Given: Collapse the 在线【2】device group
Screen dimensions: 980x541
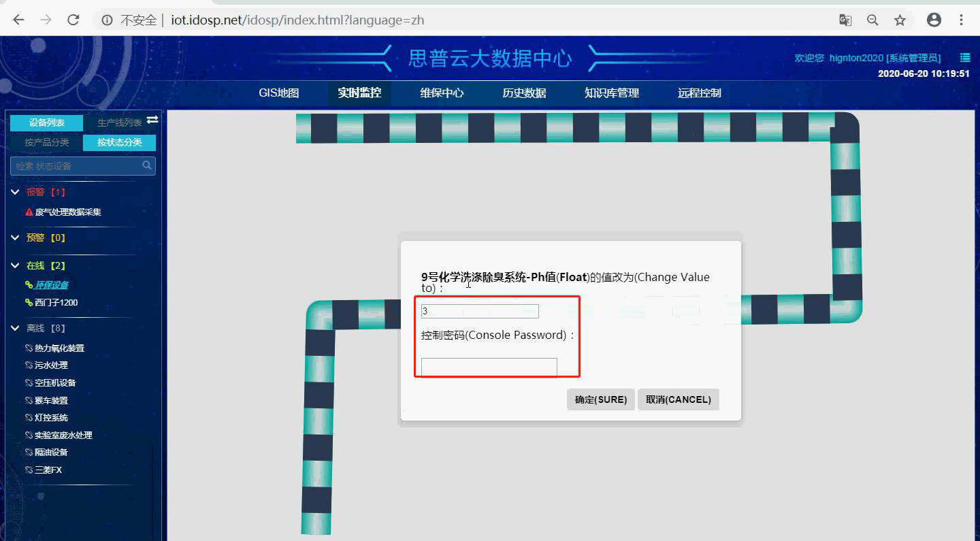Looking at the screenshot, I should [x=14, y=265].
